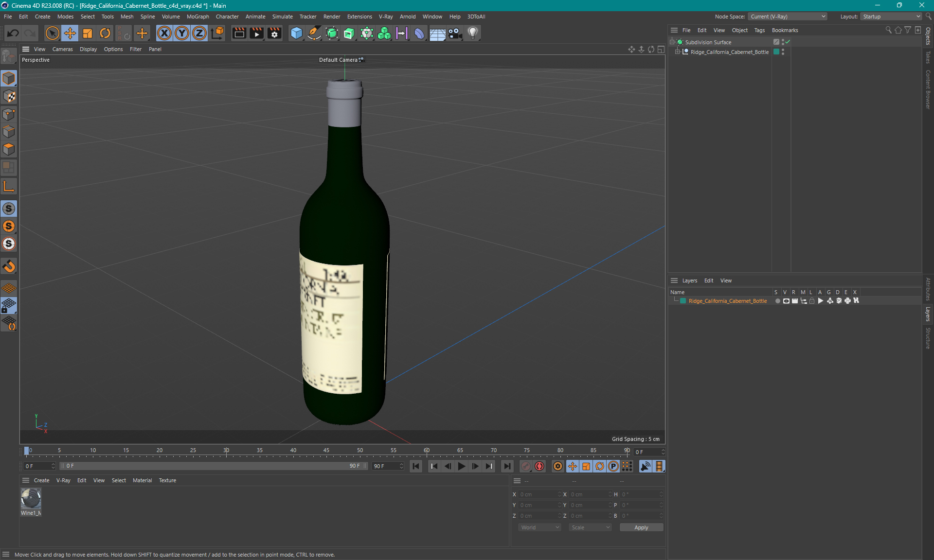Add a Camera object

(455, 33)
